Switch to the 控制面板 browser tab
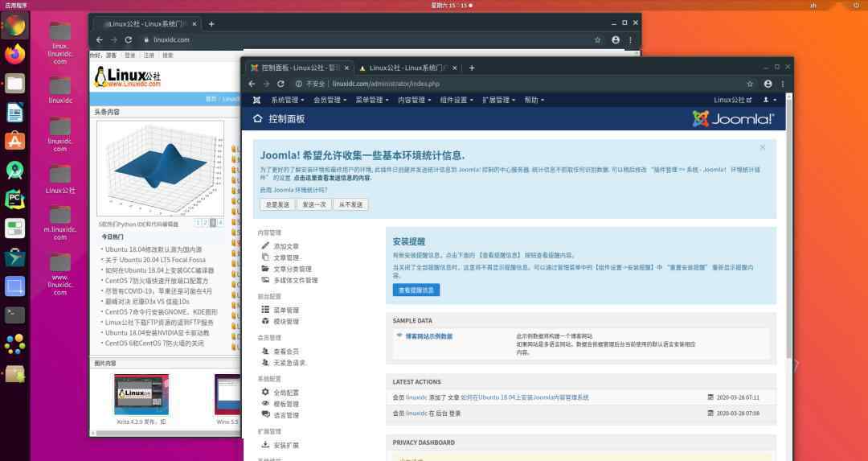868x461 pixels. 300,68
